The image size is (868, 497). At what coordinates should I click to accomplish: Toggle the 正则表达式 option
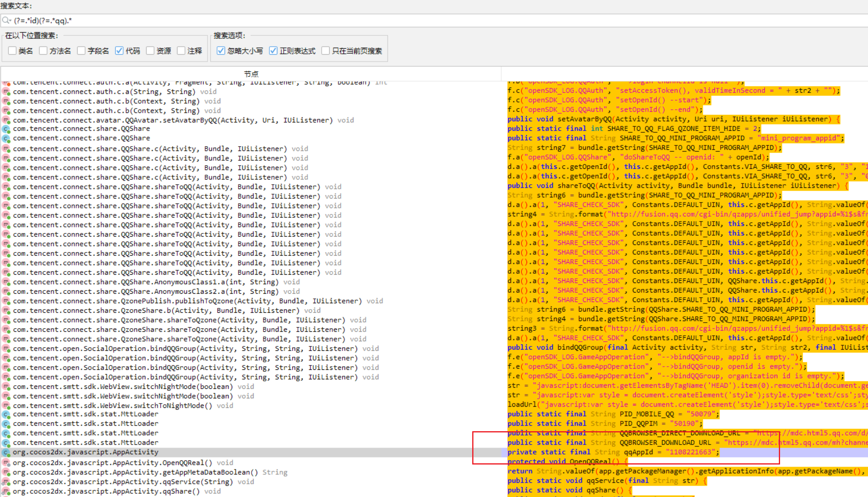pyautogui.click(x=273, y=51)
